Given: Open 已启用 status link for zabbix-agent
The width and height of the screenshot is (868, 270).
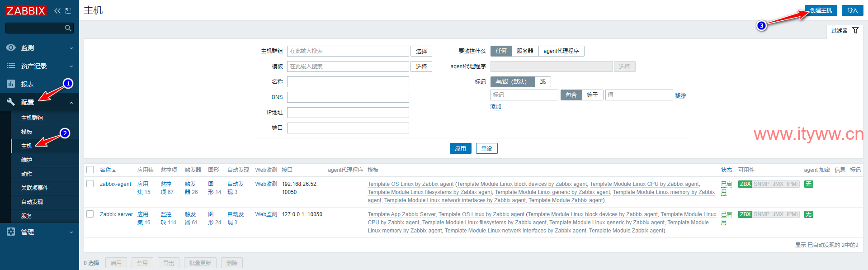Looking at the screenshot, I should pos(726,188).
